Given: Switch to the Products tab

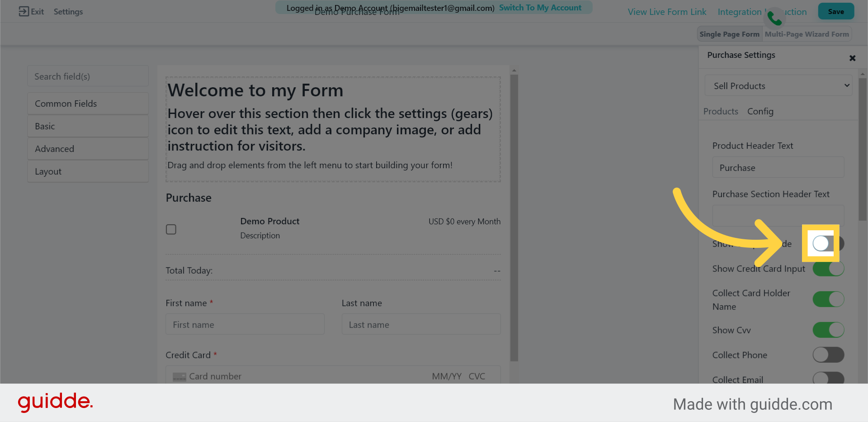Looking at the screenshot, I should pyautogui.click(x=720, y=111).
